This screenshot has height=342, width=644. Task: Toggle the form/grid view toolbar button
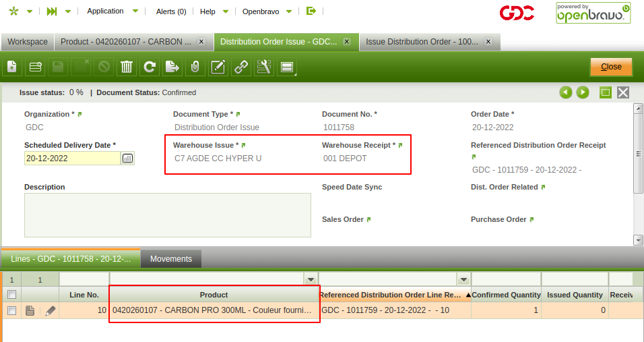tap(287, 67)
